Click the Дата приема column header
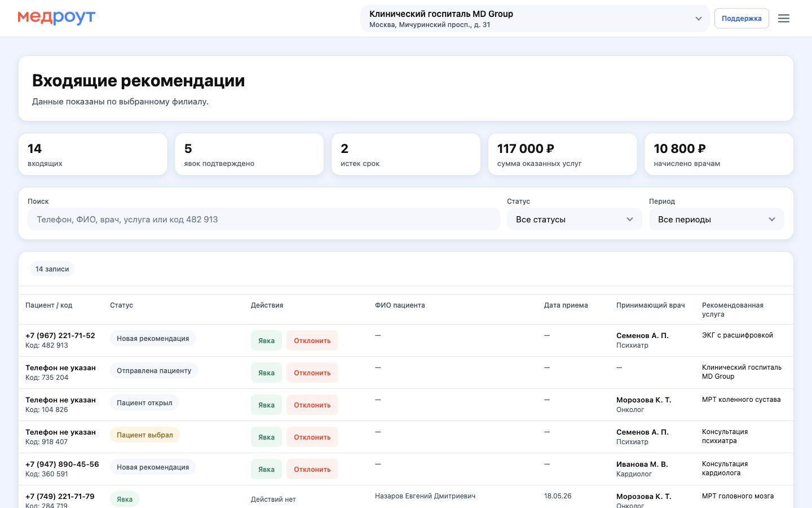Viewport: 812px width, 508px height. pos(566,305)
